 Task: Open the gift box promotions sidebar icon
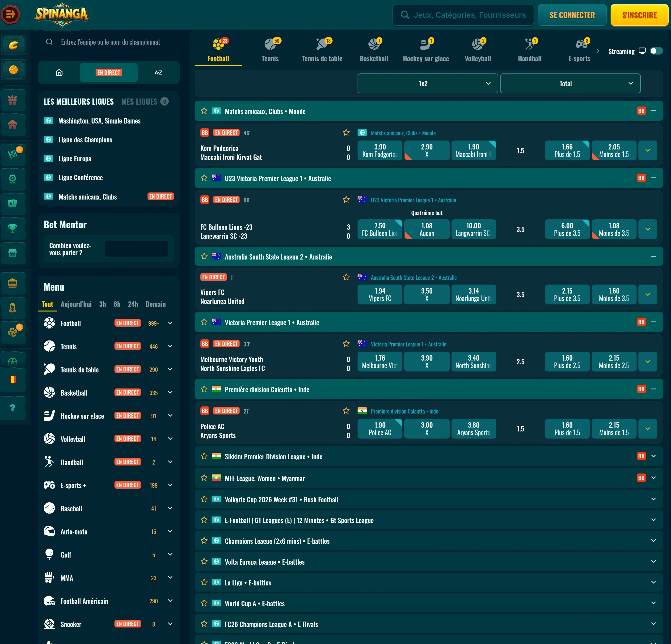pos(13,100)
